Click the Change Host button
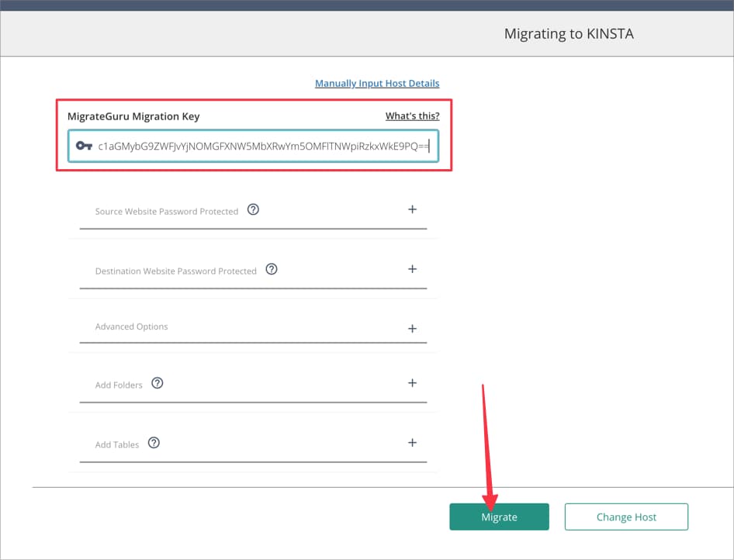This screenshot has height=560, width=734. [626, 517]
